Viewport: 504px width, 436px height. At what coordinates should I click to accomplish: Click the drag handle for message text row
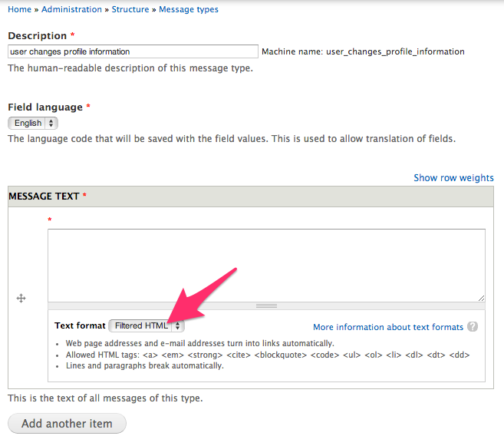pos(21,298)
